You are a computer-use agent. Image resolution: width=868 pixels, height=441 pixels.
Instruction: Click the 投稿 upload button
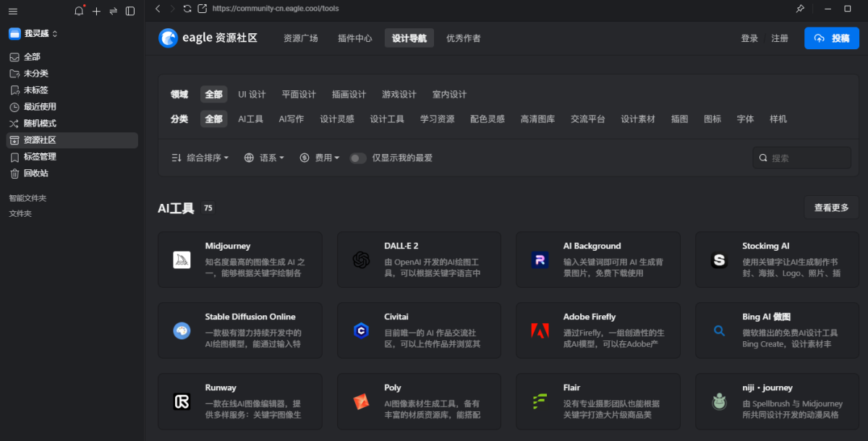(x=832, y=38)
